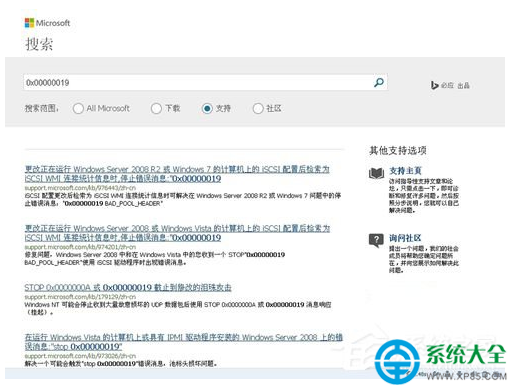Click the question bubble icon beside 询问社区
The height and width of the screenshot is (387, 509).
376,240
